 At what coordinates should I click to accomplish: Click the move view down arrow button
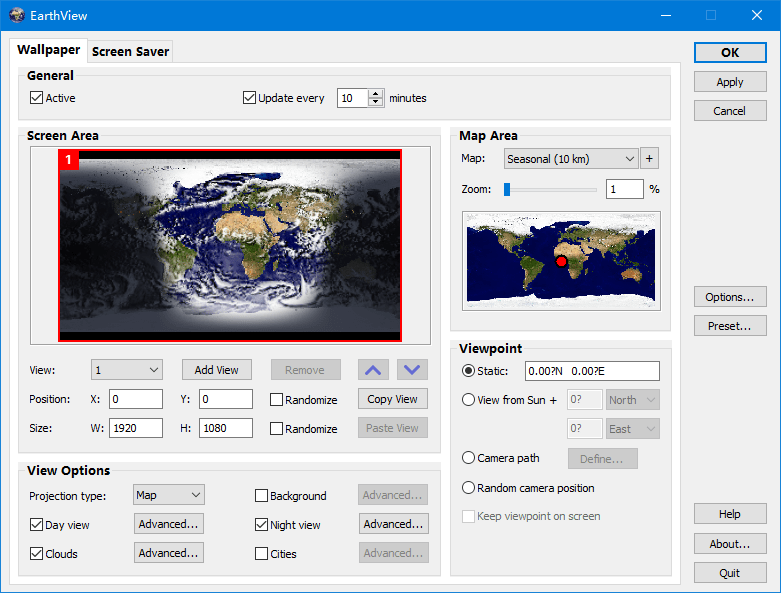point(412,370)
